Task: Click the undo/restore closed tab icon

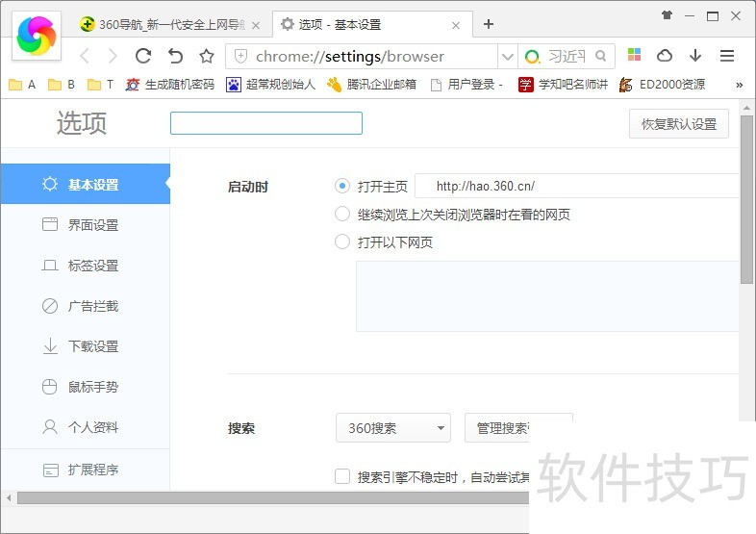Action: 175,56
